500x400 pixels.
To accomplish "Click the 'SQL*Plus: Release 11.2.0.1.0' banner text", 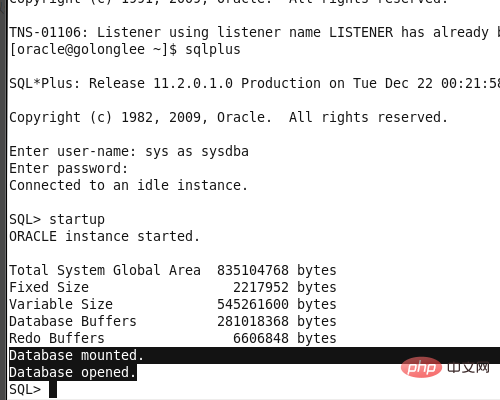I will tap(121, 83).
